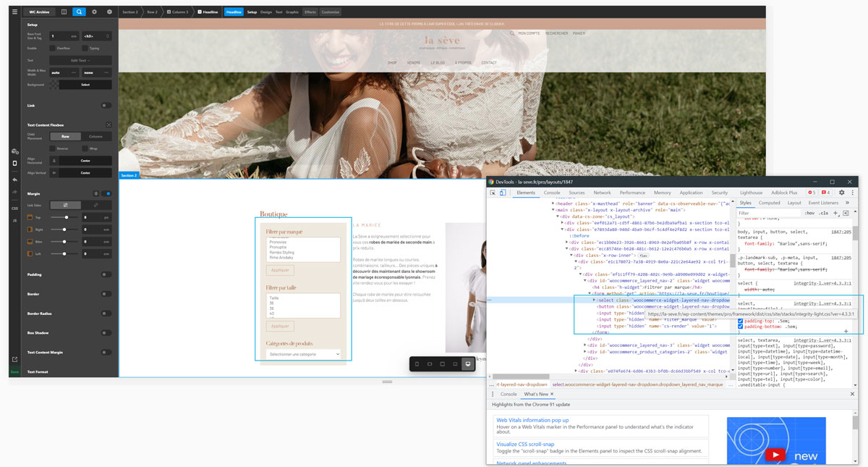Close the DevTools bottom drawer

[852, 394]
